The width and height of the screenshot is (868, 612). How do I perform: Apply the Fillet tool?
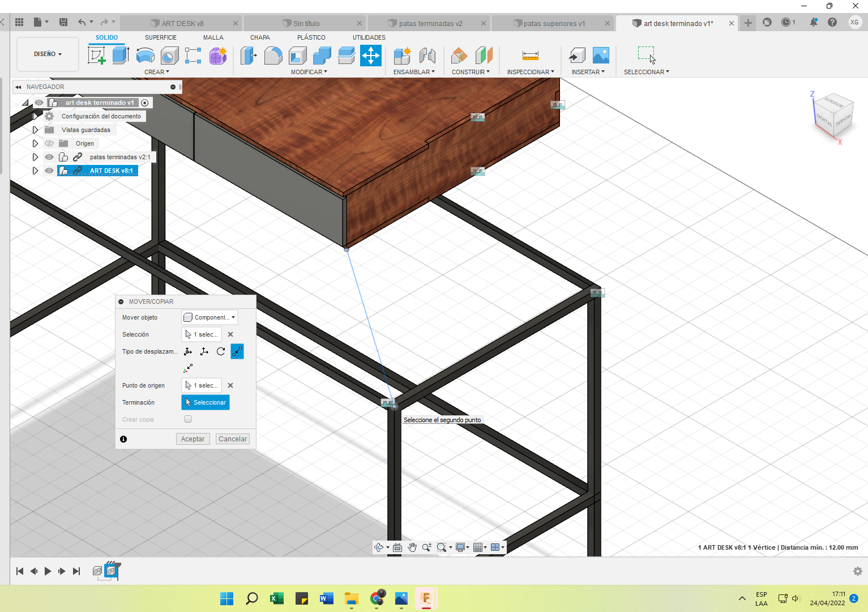(273, 56)
